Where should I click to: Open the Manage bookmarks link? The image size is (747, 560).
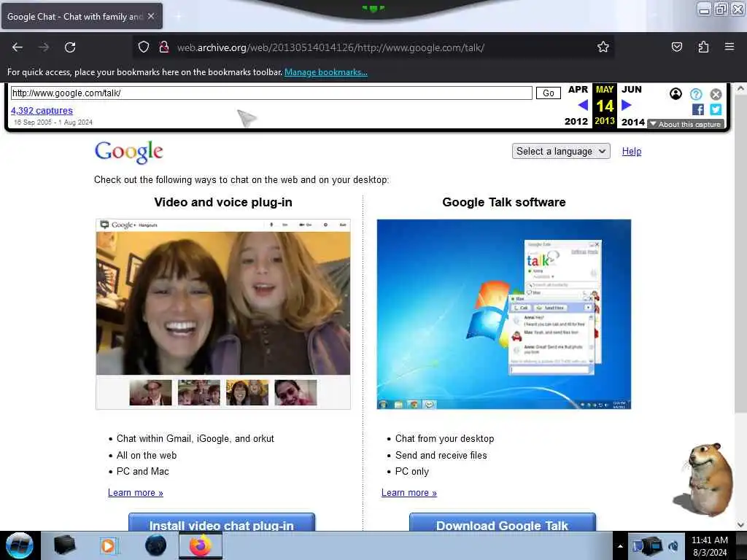[x=326, y=72]
